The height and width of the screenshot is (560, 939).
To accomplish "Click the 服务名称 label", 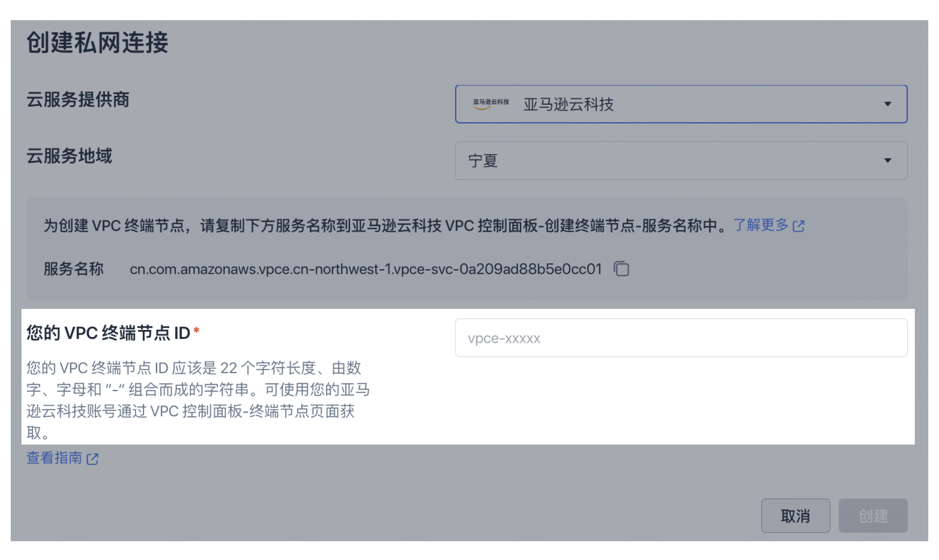I will [73, 269].
